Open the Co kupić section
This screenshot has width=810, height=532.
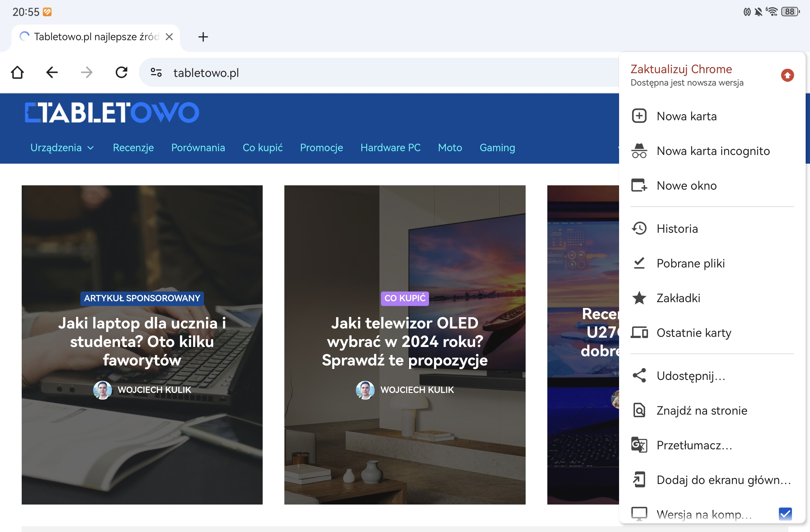click(x=262, y=148)
